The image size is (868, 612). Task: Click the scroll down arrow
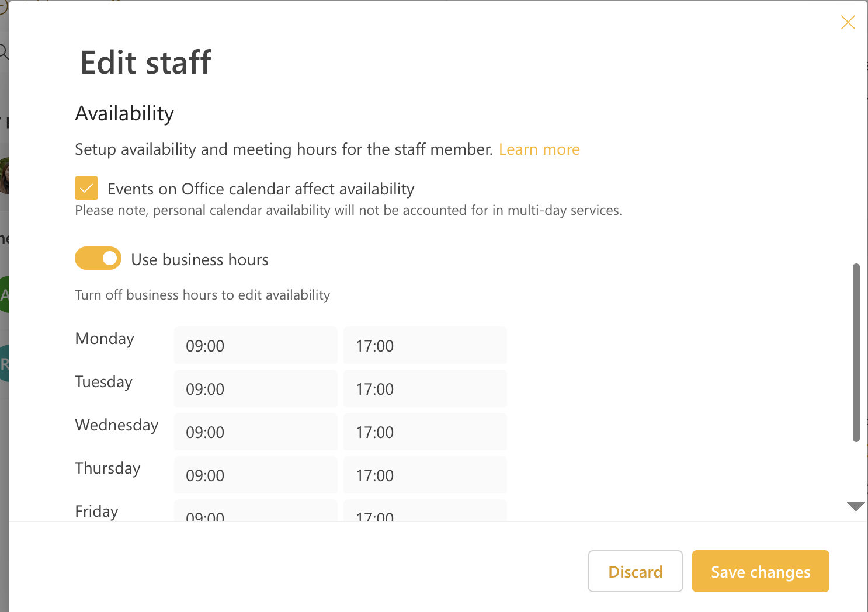pyautogui.click(x=856, y=507)
